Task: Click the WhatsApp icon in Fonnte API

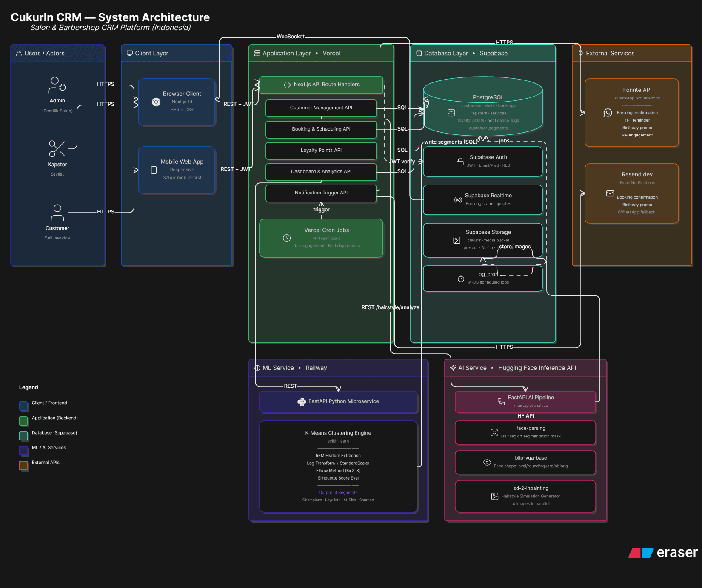Action: pos(608,113)
